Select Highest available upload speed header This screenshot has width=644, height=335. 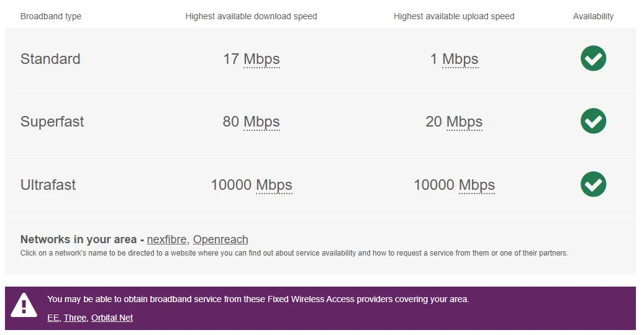[x=454, y=16]
